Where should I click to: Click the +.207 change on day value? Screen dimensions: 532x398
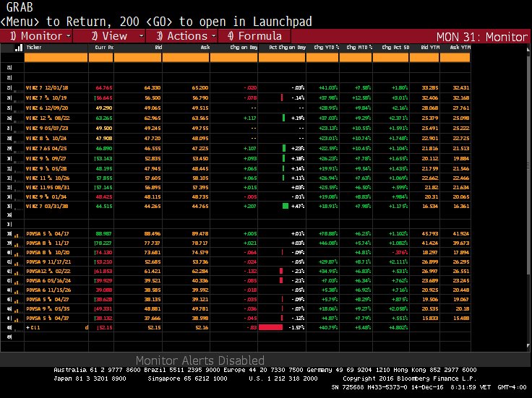pyautogui.click(x=250, y=206)
